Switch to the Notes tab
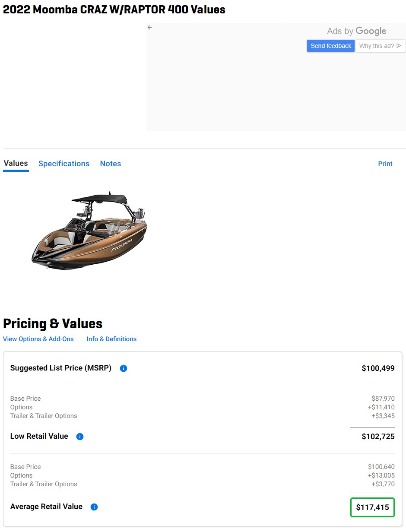The height and width of the screenshot is (532, 406). pos(111,164)
